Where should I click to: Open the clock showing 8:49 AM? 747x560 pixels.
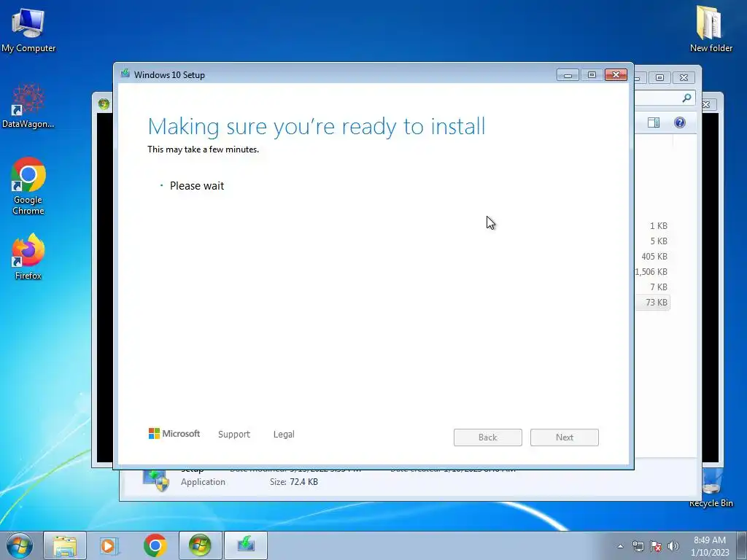pos(709,545)
